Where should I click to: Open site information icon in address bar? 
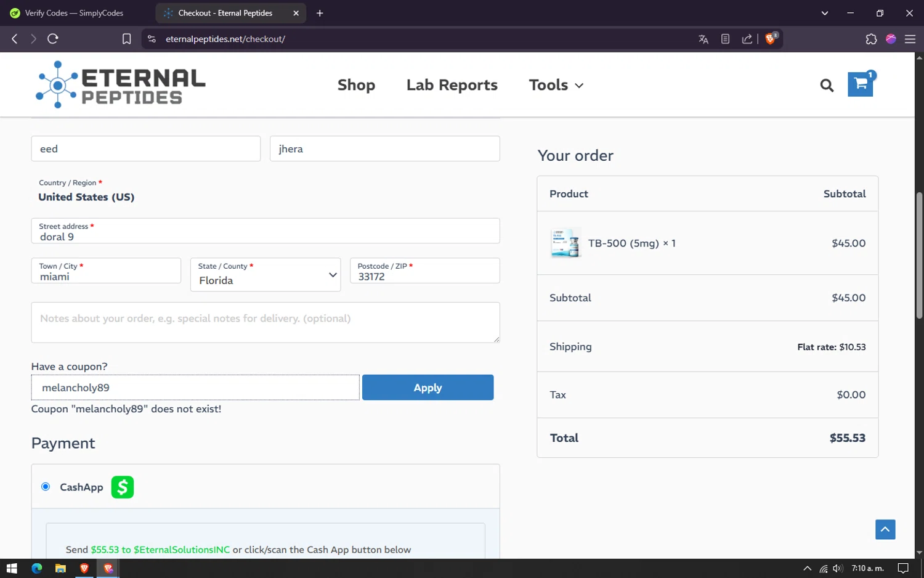point(152,39)
